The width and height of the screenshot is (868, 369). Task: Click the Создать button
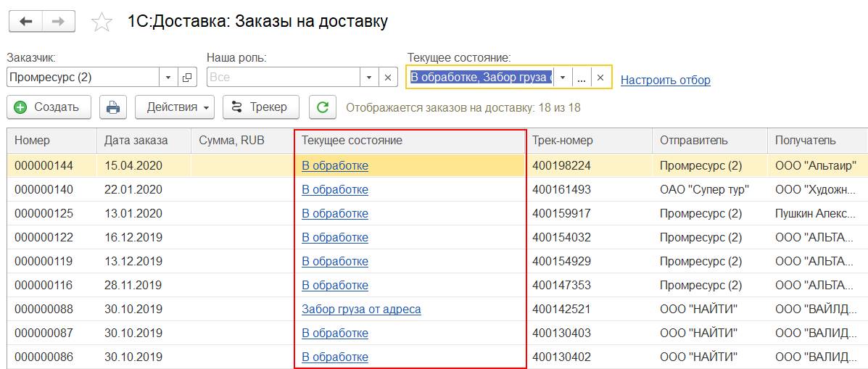(x=49, y=107)
